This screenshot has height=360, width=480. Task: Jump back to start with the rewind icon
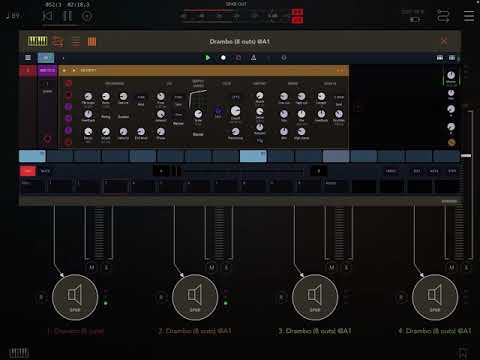[47, 16]
